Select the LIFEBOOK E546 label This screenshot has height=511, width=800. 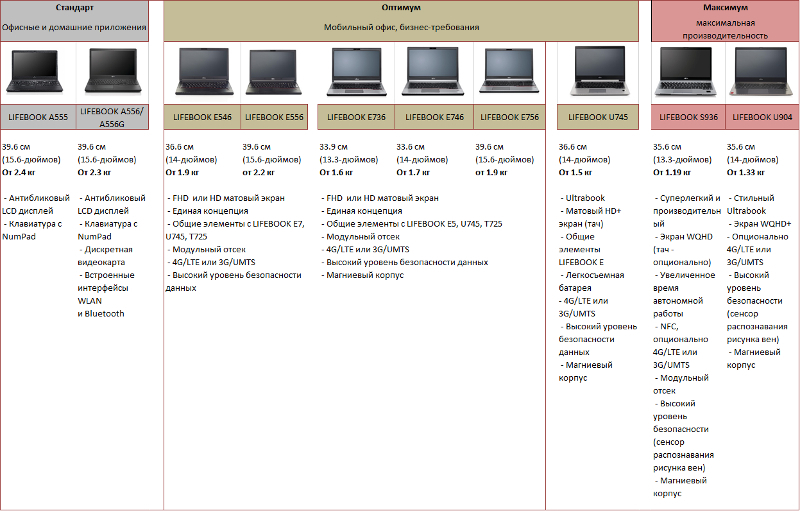coord(202,117)
